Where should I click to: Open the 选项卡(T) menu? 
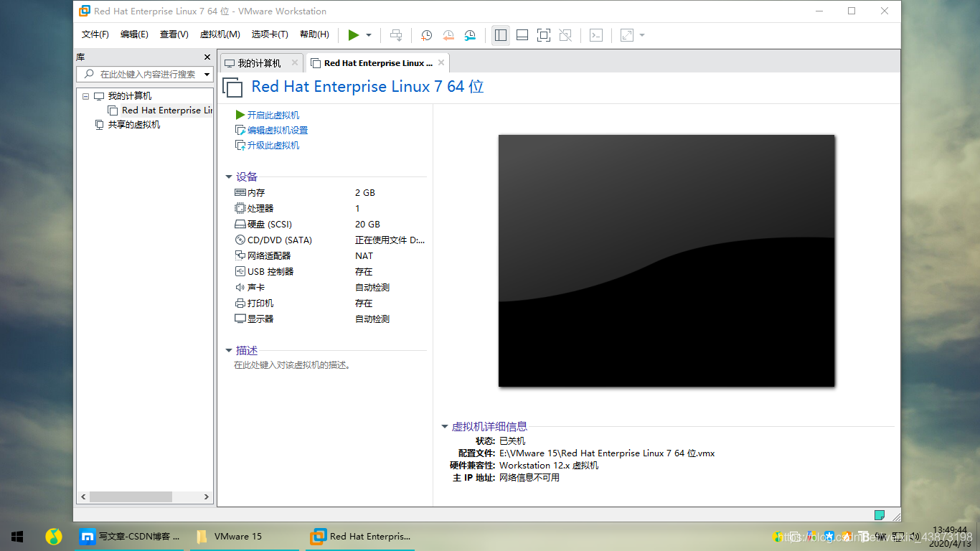click(x=270, y=34)
